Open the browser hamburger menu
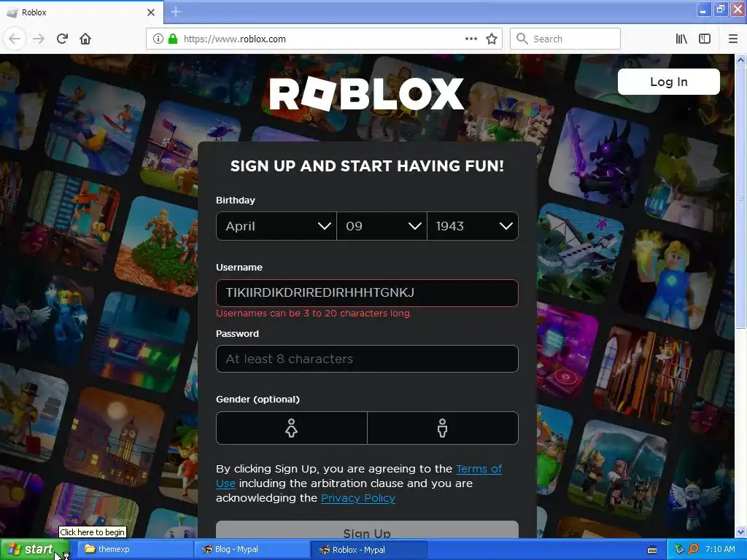The width and height of the screenshot is (747, 560). (x=733, y=39)
